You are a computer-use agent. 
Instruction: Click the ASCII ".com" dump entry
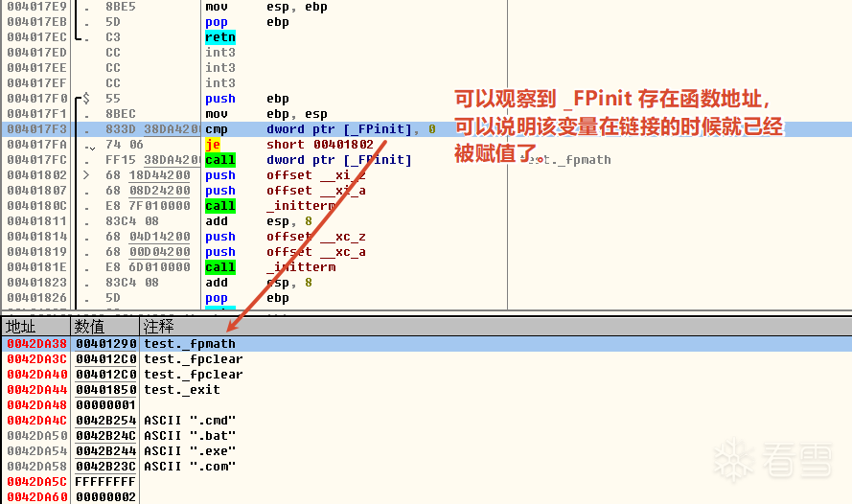point(190,466)
